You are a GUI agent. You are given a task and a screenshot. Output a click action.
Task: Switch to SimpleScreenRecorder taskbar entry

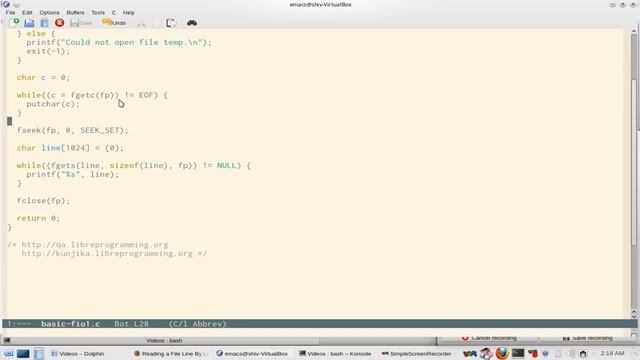click(x=417, y=353)
